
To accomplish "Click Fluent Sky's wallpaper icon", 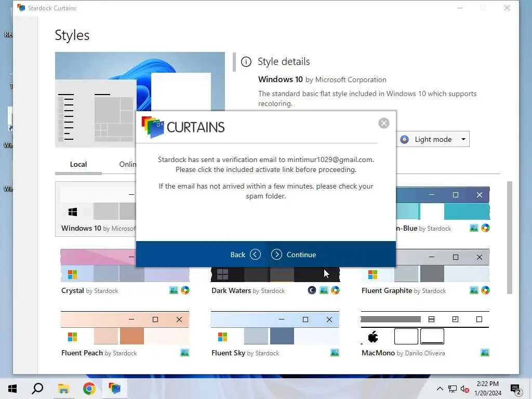I will click(x=335, y=353).
